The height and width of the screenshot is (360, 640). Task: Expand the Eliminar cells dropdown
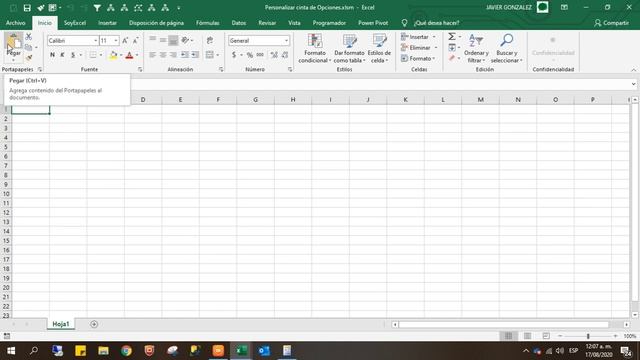tap(436, 48)
